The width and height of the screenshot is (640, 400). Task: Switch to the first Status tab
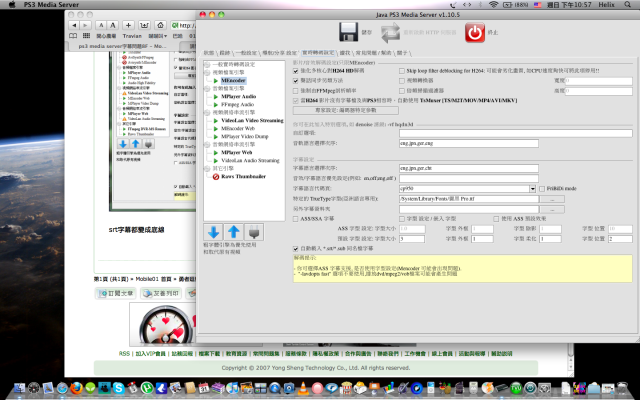[209, 53]
